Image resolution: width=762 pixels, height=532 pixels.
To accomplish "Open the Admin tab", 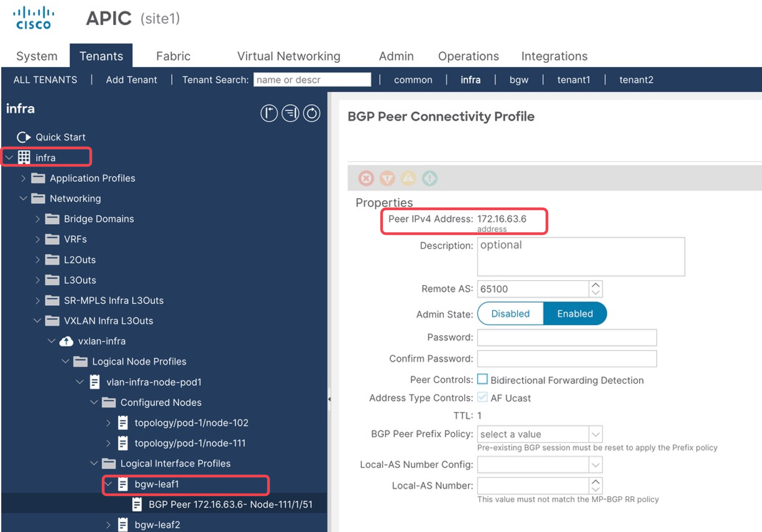I will click(396, 56).
